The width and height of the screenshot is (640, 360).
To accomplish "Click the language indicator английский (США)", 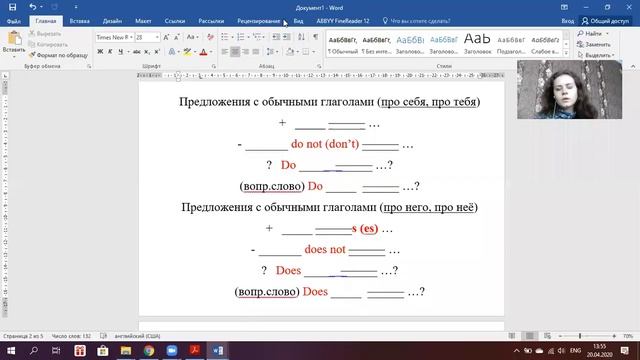I will [137, 336].
